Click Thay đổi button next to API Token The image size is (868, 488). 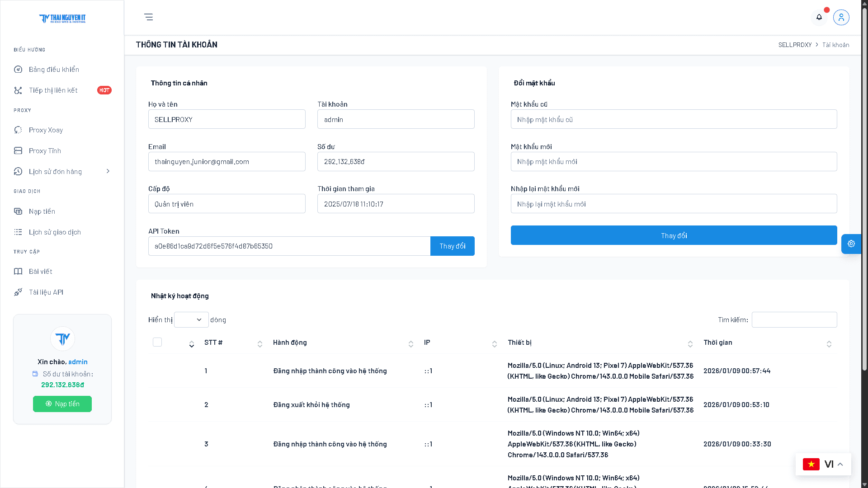(x=453, y=246)
